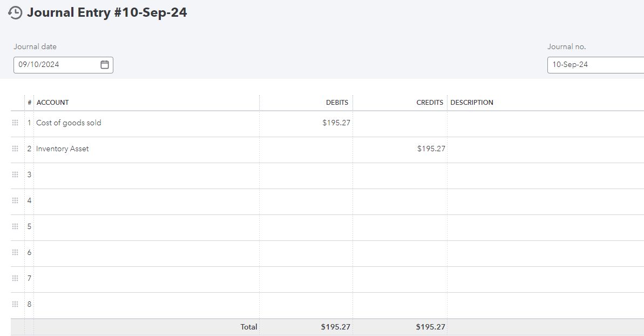This screenshot has width=644, height=336.
Task: Click the drag handle for row 7
Action: [15, 278]
